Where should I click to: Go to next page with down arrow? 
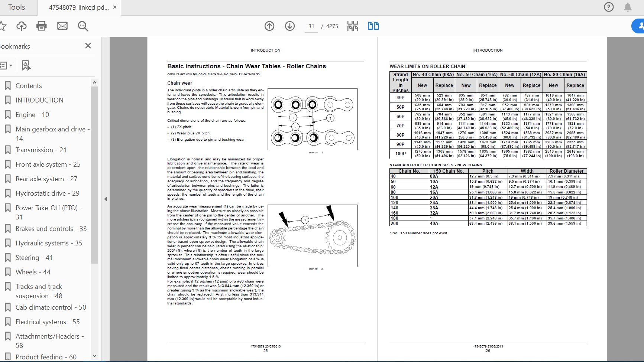(x=290, y=26)
